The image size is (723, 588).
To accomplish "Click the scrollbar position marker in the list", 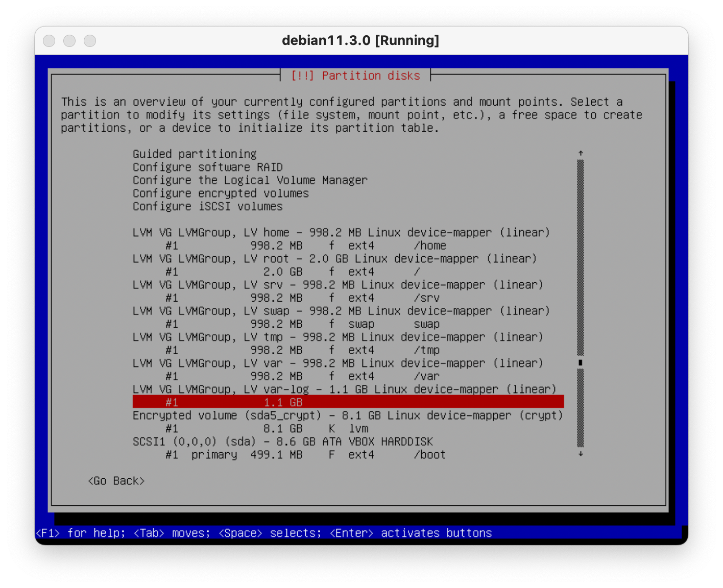I will point(581,362).
